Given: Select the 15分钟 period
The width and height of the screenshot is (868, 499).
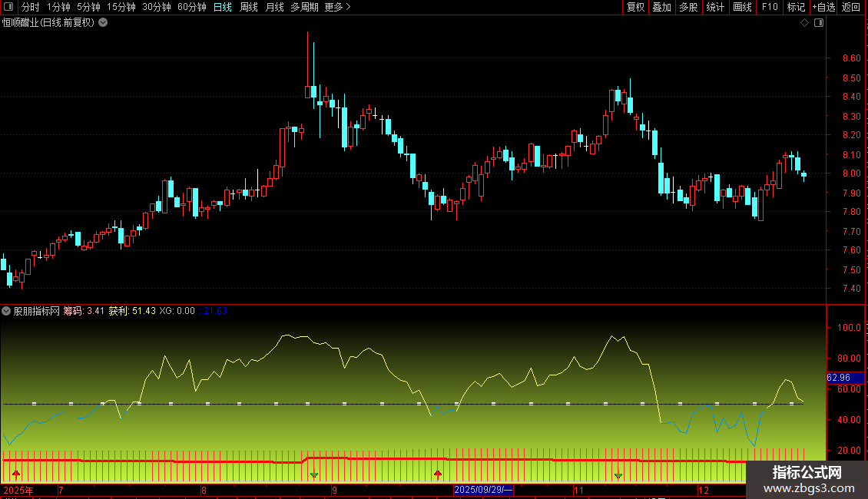Looking at the screenshot, I should 121,7.
